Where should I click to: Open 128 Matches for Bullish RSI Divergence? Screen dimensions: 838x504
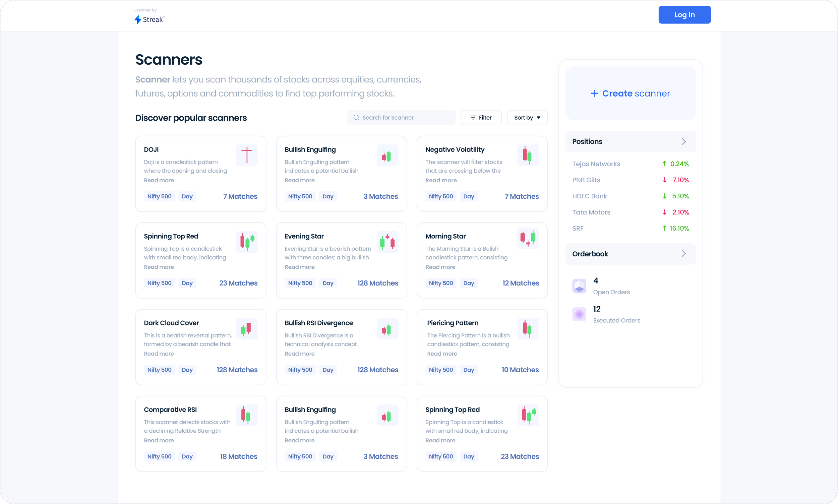point(377,370)
